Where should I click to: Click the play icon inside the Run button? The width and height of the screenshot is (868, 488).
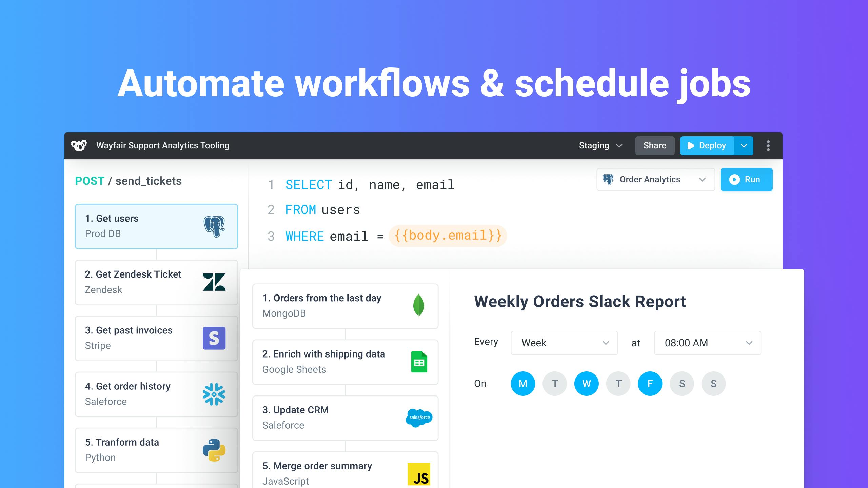pyautogui.click(x=734, y=179)
